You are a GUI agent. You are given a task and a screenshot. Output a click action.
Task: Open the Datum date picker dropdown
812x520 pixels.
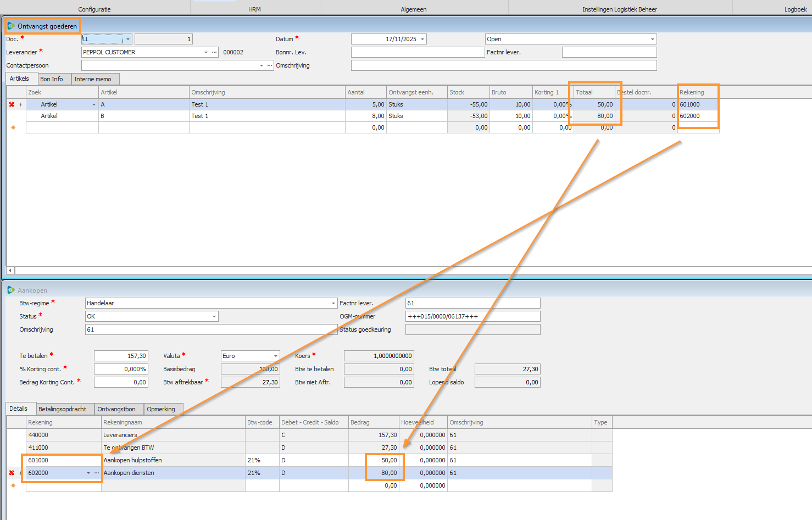tap(422, 39)
